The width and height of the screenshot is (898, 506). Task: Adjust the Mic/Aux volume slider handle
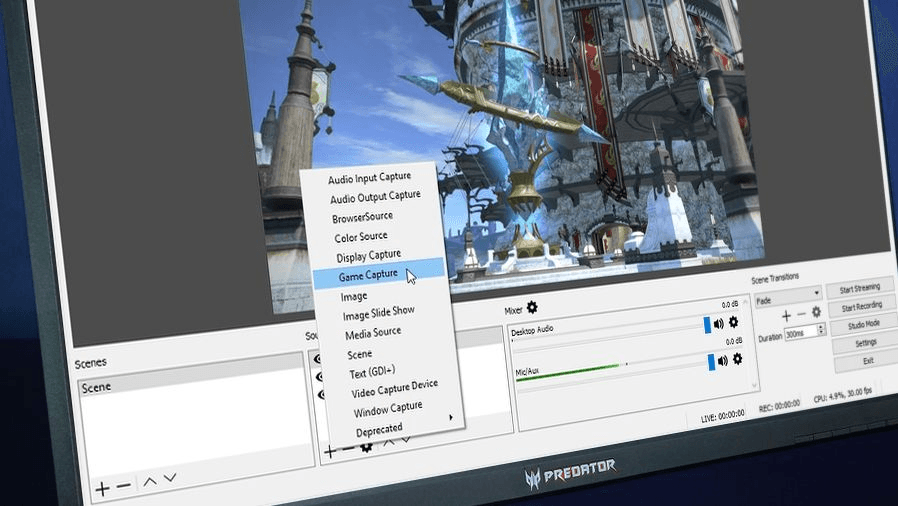coord(711,362)
